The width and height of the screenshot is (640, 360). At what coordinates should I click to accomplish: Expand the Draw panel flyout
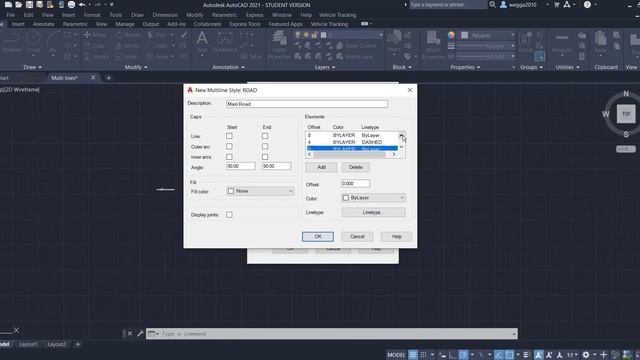pos(32,67)
